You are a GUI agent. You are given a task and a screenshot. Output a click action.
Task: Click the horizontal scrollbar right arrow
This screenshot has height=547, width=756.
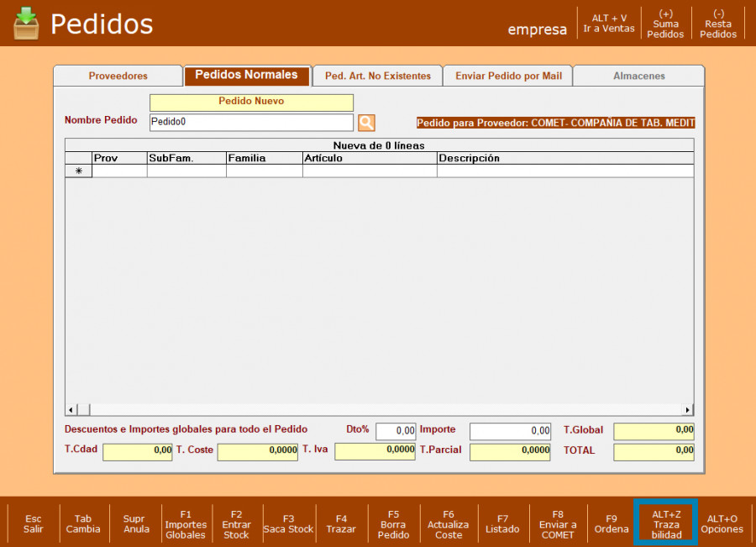(688, 410)
